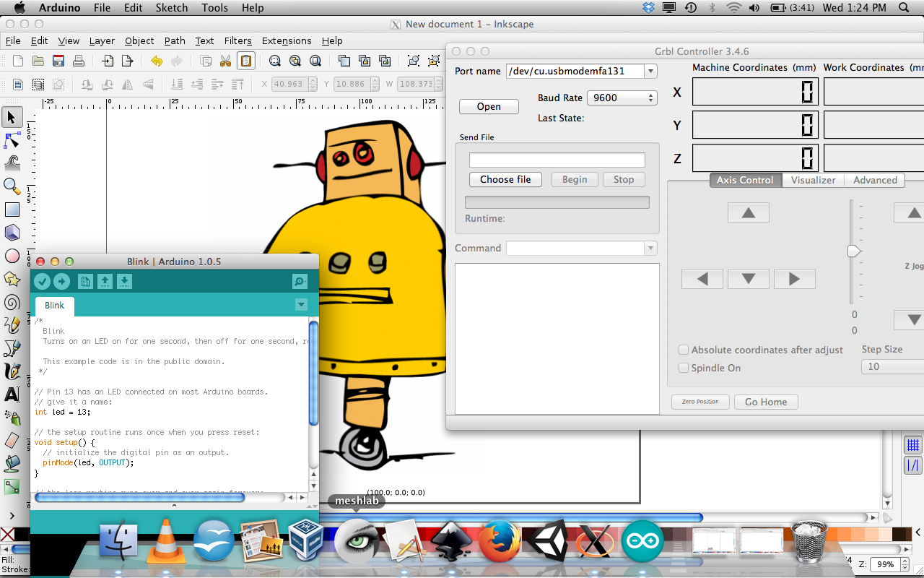This screenshot has width=924, height=578.
Task: Open the Inkscape Path menu
Action: tap(175, 40)
